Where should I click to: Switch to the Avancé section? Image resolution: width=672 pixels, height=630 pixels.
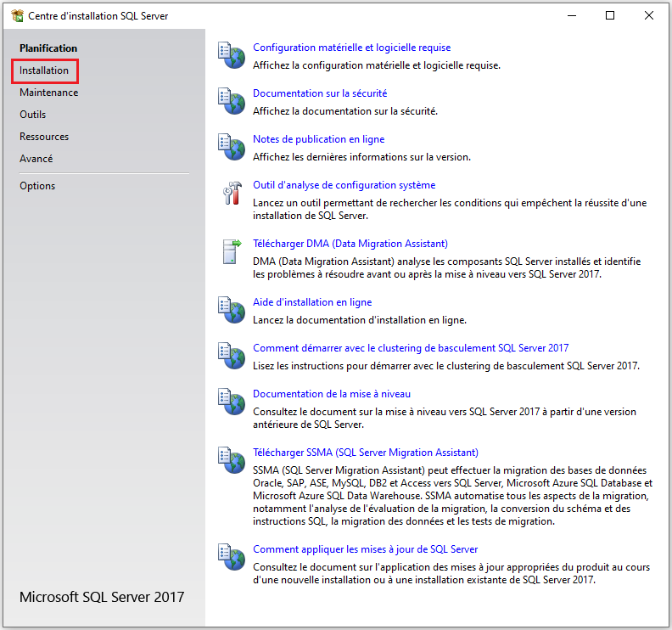point(36,159)
